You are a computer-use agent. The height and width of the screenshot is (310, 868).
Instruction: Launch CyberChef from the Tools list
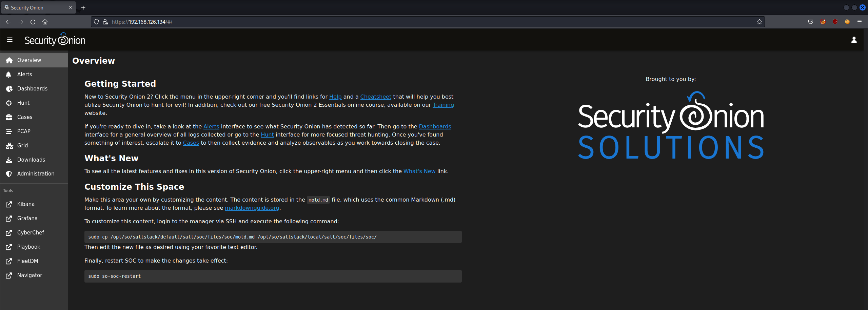pos(34,233)
